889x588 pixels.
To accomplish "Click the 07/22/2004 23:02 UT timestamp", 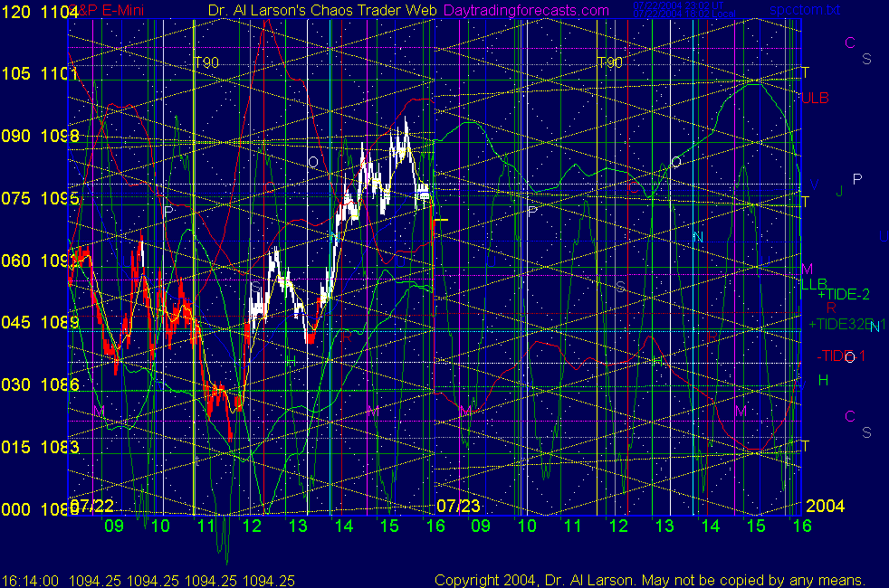I will pyautogui.click(x=677, y=5).
